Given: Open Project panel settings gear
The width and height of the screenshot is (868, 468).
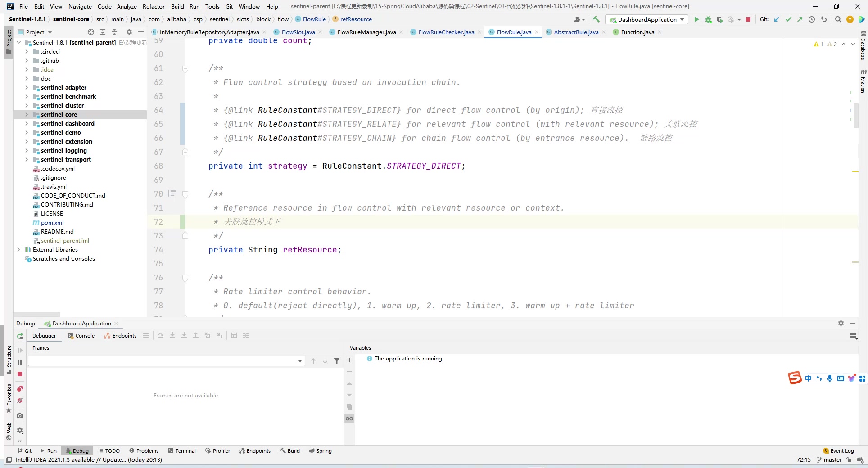Looking at the screenshot, I should (129, 32).
